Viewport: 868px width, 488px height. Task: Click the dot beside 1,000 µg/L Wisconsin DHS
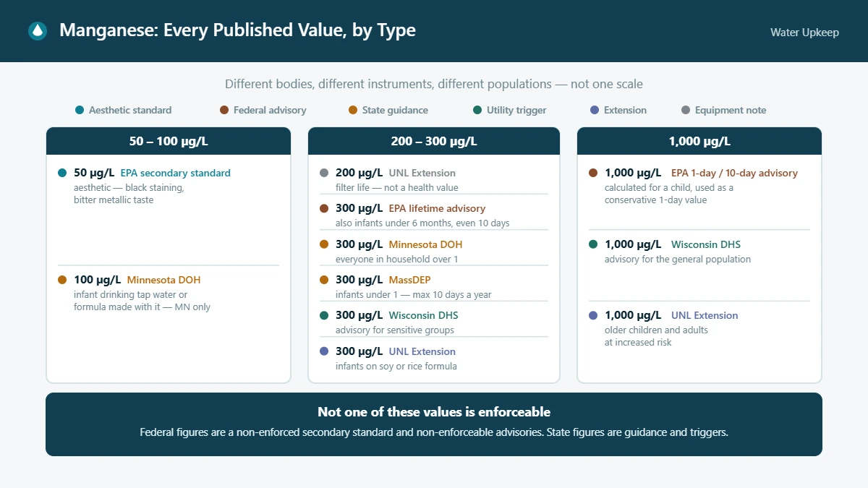[593, 244]
